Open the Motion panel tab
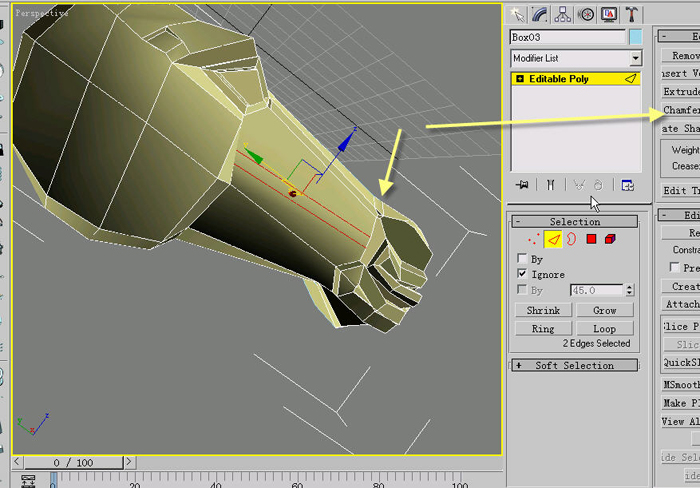Image resolution: width=700 pixels, height=488 pixels. click(x=586, y=15)
